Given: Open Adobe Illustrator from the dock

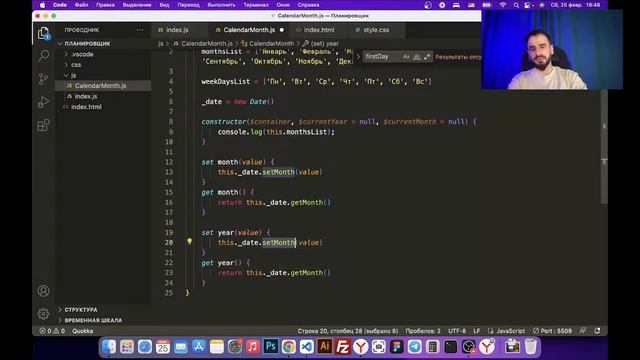Looking at the screenshot, I should [x=324, y=347].
